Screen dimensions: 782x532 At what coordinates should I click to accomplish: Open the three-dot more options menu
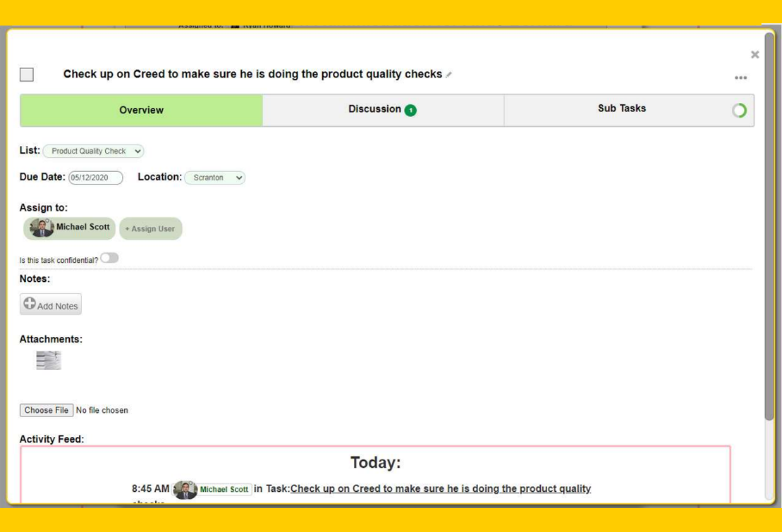click(740, 78)
